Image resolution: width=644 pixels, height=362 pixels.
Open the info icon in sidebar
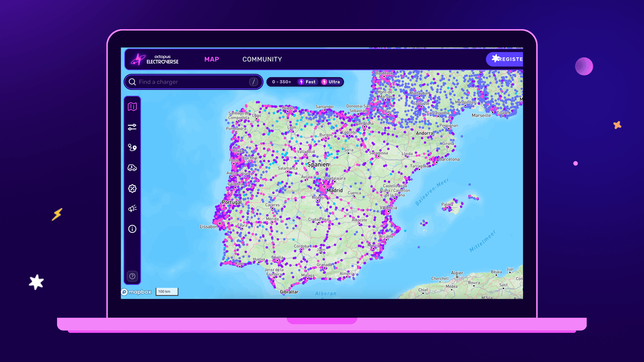point(132,229)
